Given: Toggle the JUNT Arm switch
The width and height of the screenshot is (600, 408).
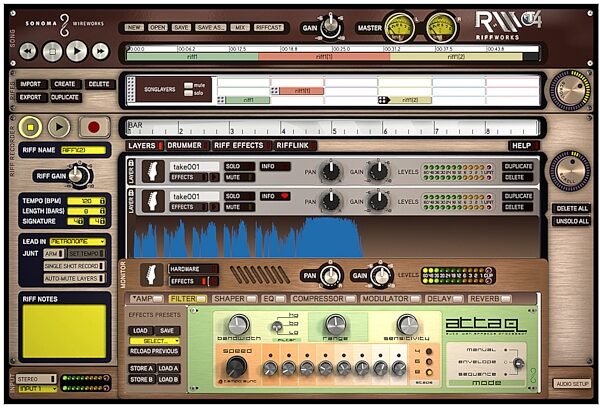Looking at the screenshot, I should (54, 254).
